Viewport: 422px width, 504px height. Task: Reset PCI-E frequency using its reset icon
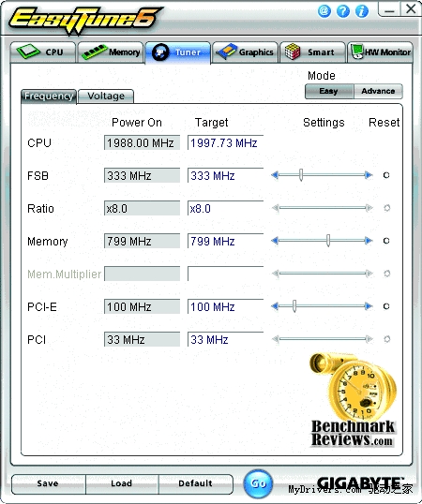coord(386,306)
